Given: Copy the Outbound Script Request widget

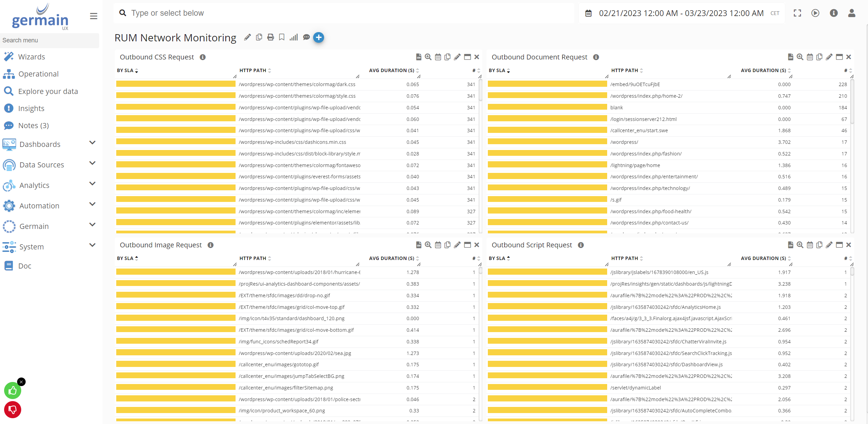Looking at the screenshot, I should (819, 245).
